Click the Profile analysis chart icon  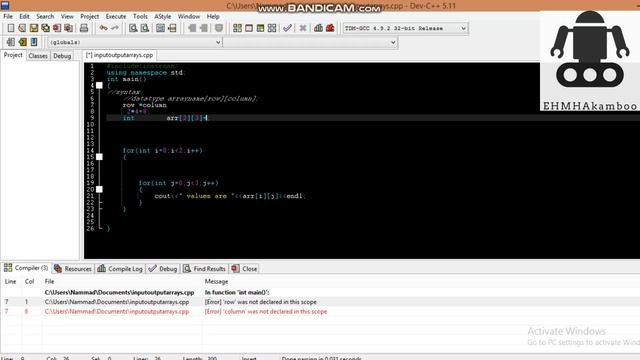click(318, 28)
